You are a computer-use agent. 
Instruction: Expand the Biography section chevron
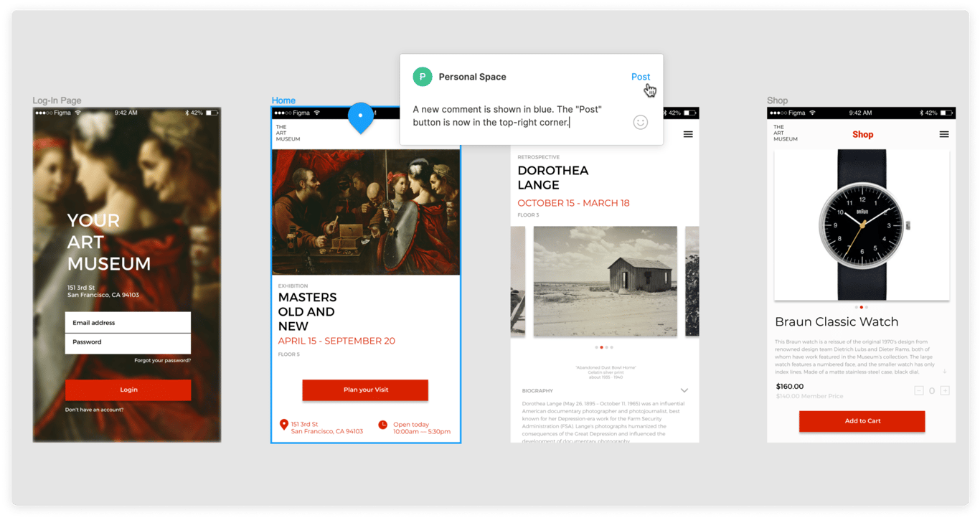click(x=684, y=391)
